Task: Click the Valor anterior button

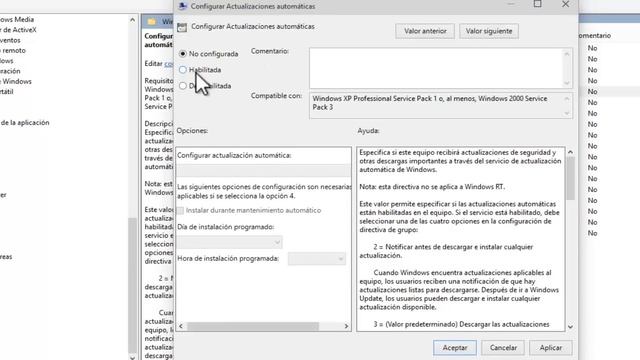Action: (x=425, y=31)
